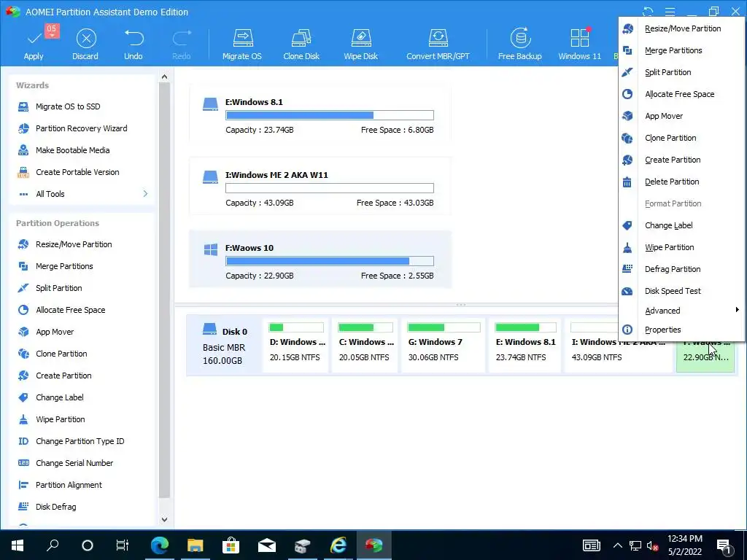The image size is (747, 560).
Task: Open Convert MBR/GPT toolbar tool
Action: (x=438, y=44)
